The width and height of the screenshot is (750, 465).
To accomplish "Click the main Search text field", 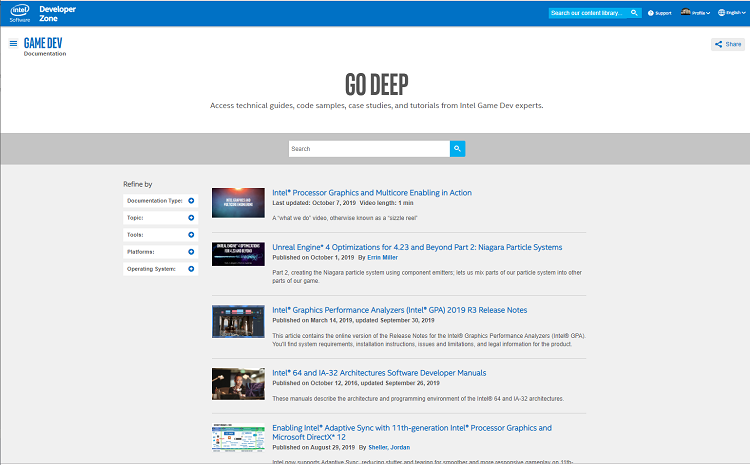I will tap(369, 149).
